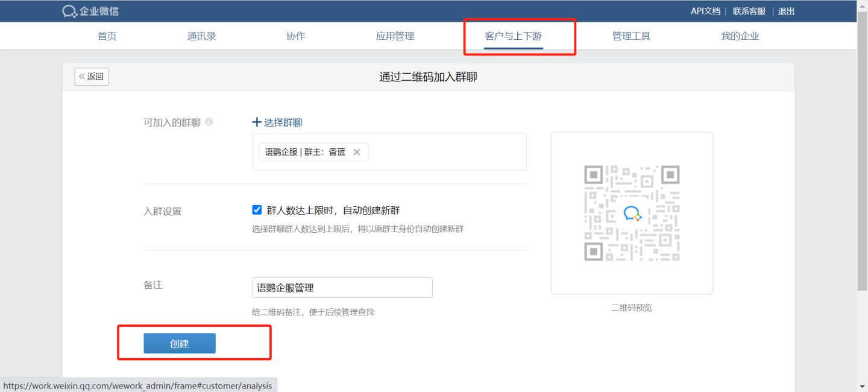Open the API文档 link
Screen dimensions: 868x392
coord(705,11)
